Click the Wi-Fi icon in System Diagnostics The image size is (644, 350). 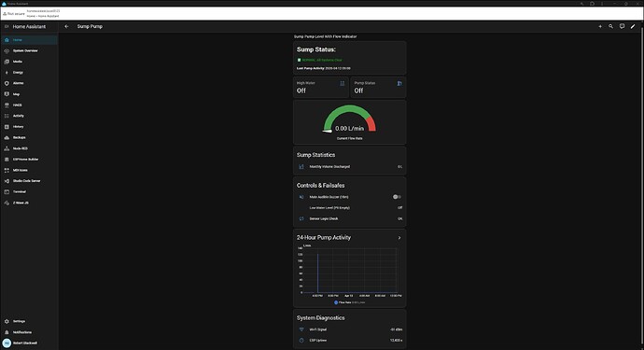(301, 329)
